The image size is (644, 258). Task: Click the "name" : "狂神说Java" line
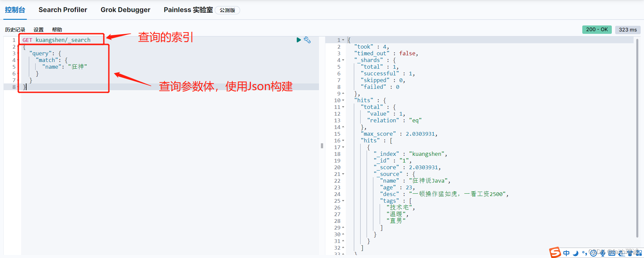pos(415,181)
